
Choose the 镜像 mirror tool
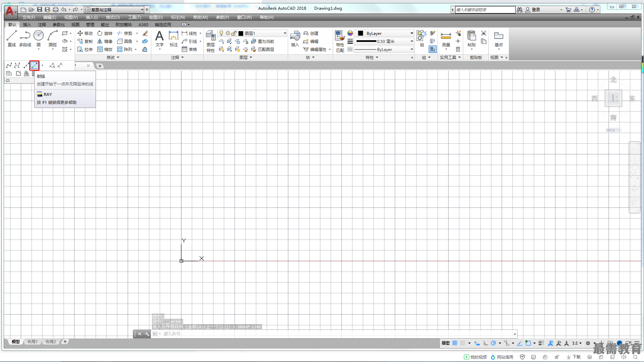105,41
